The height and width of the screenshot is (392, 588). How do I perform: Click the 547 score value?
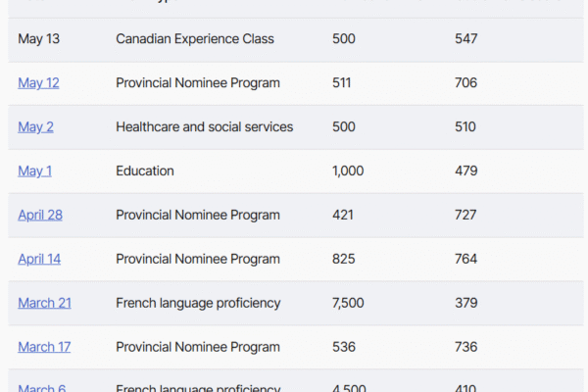[x=466, y=39]
